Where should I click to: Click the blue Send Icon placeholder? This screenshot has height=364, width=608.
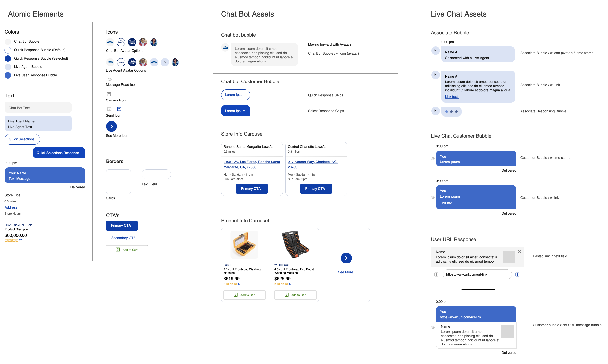(119, 109)
